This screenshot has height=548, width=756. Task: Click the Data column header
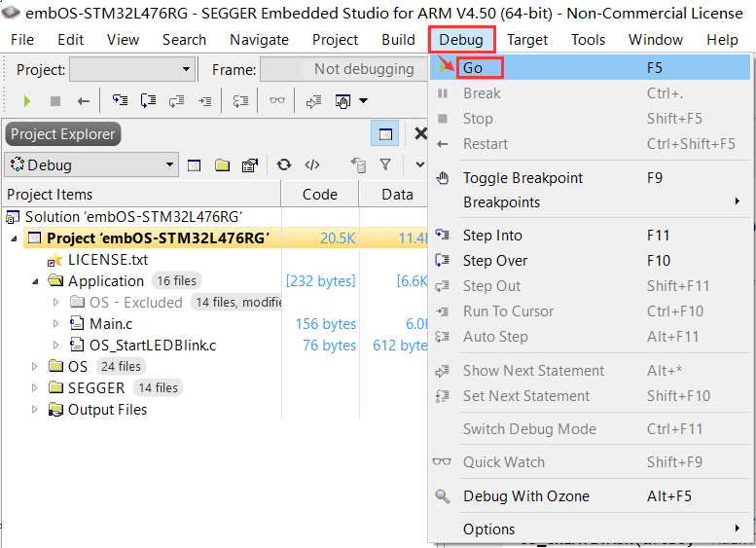point(395,194)
